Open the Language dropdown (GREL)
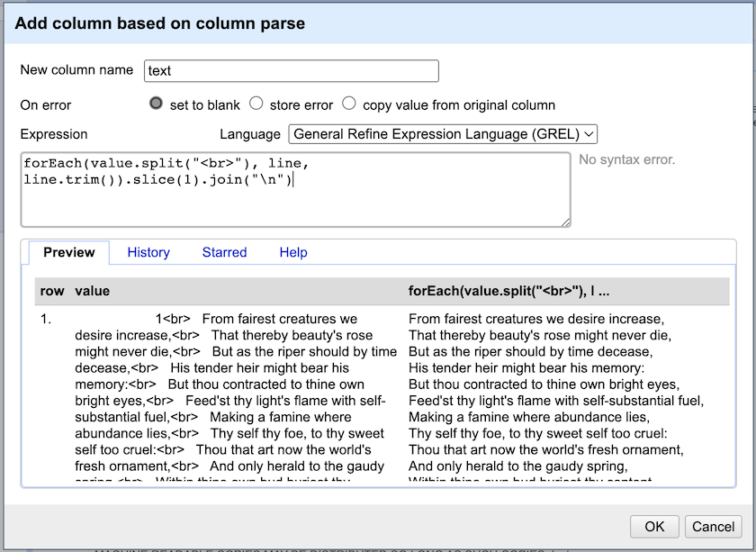This screenshot has height=552, width=756. point(443,134)
